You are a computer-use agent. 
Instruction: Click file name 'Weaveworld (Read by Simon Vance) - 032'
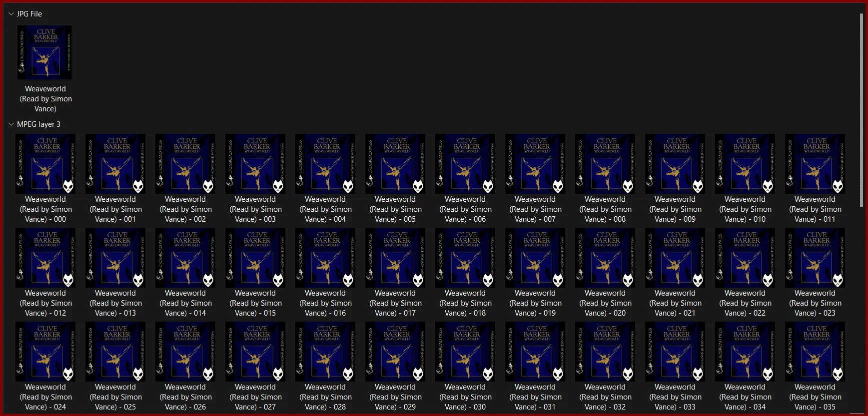coord(605,397)
